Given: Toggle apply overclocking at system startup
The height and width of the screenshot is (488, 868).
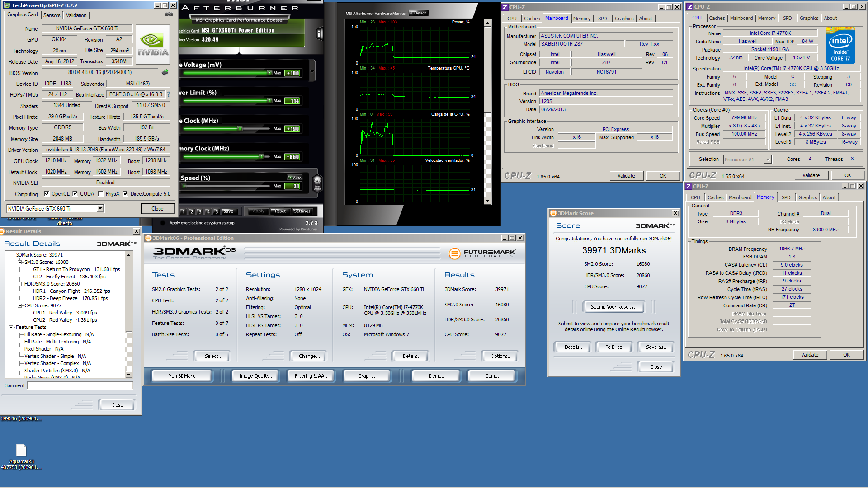Looking at the screenshot, I should pos(162,223).
